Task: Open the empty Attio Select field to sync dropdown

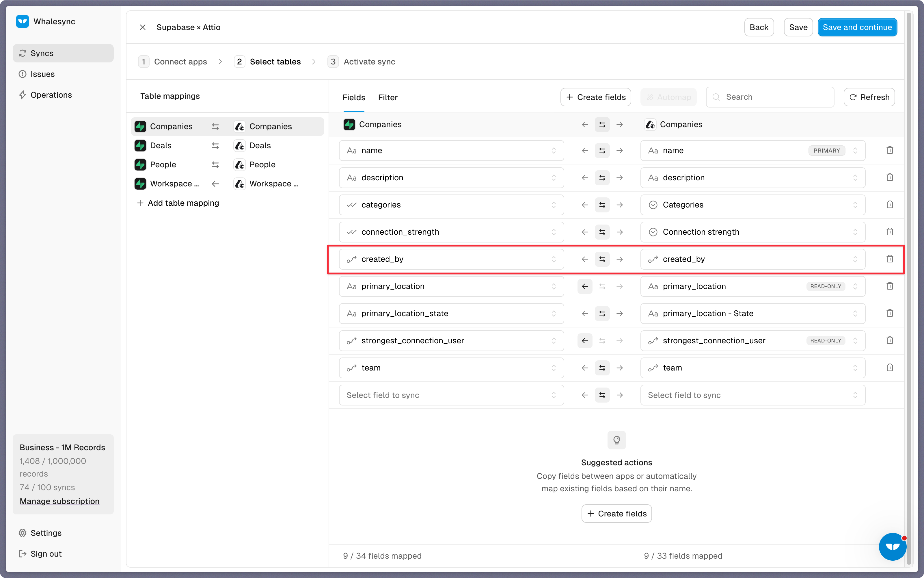Action: click(752, 395)
